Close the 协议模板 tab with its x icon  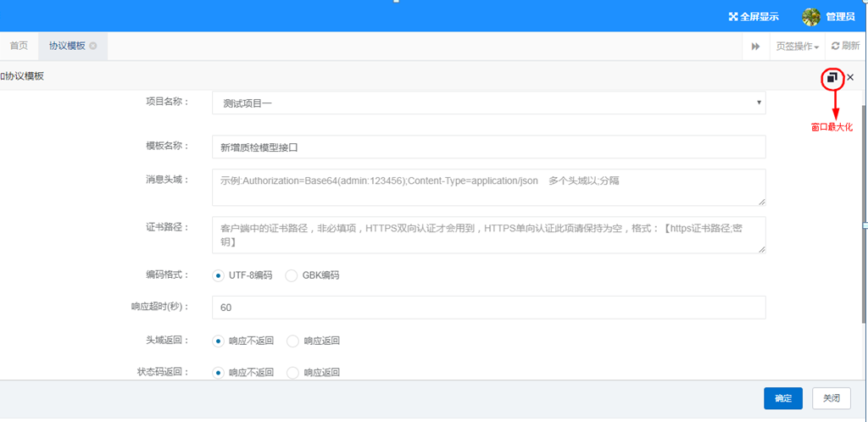(93, 46)
